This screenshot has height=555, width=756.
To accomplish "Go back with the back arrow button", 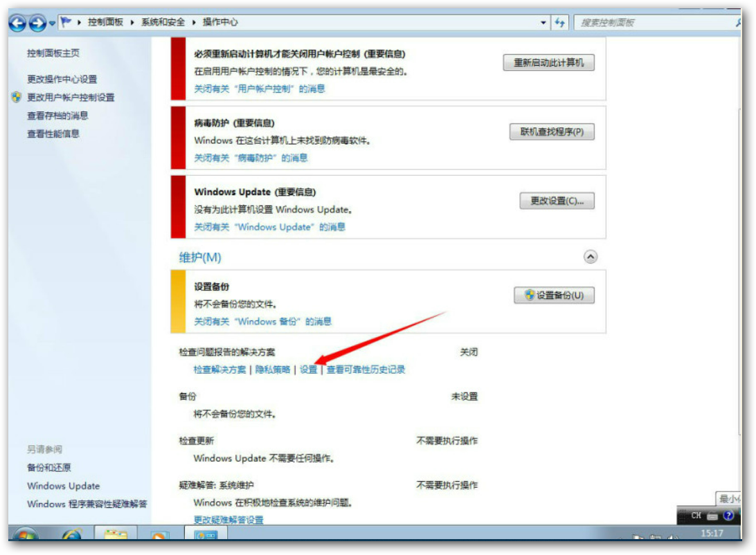I will [17, 22].
